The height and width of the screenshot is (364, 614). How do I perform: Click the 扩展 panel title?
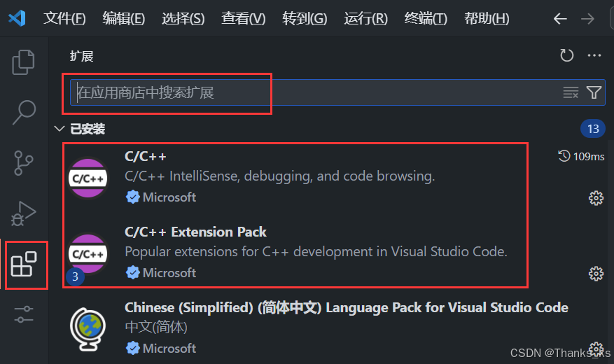(81, 56)
